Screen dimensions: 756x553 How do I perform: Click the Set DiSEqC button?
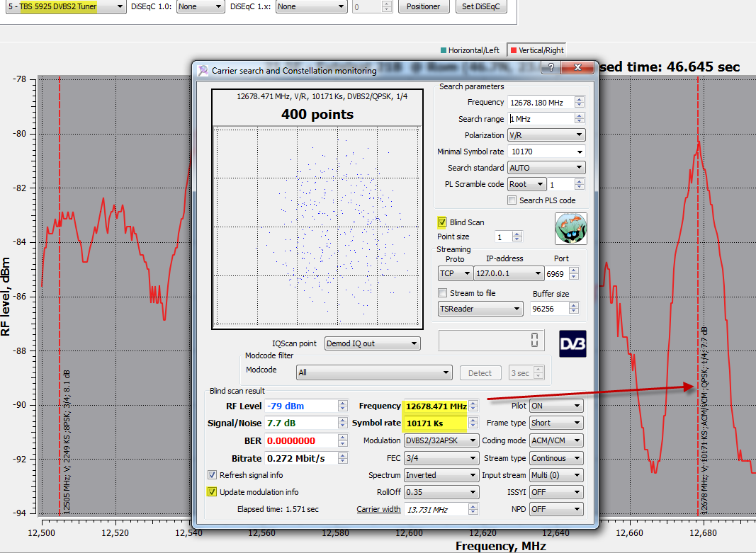coord(481,7)
